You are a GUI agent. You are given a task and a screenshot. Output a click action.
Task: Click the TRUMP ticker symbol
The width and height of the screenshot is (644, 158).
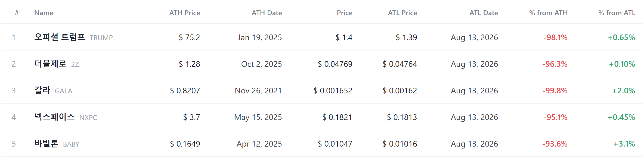[x=101, y=38]
